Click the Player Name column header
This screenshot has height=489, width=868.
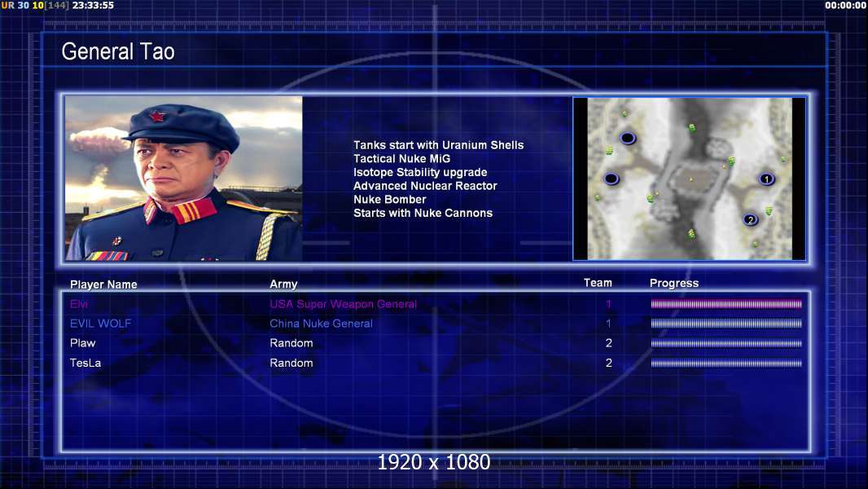pos(103,284)
